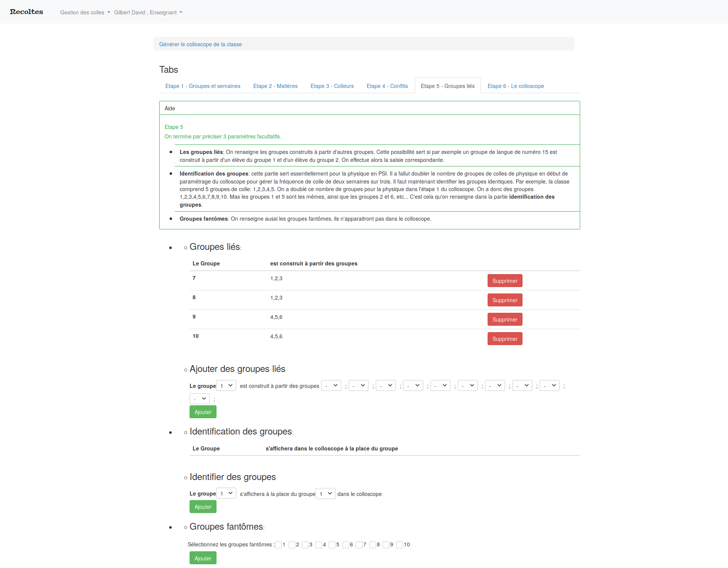
Task: Remove linked group 9 via Supprimer
Action: [x=505, y=320]
